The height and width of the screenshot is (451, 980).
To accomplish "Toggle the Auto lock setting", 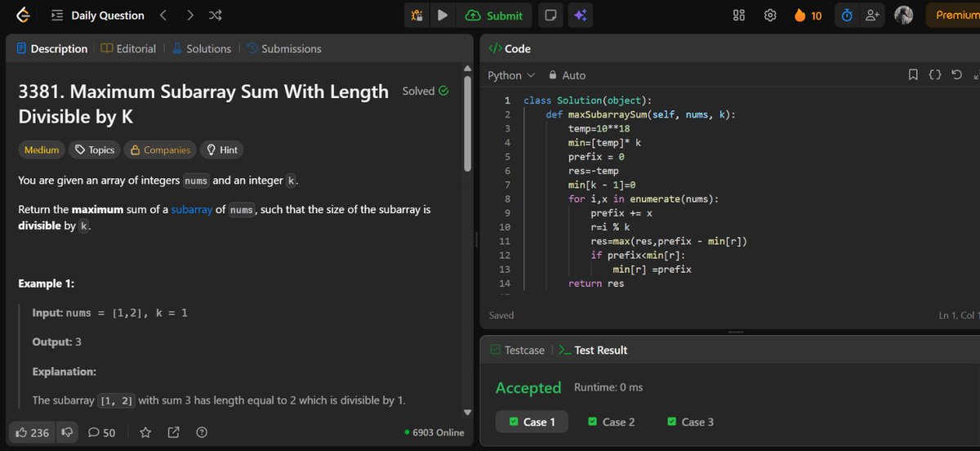I will pyautogui.click(x=567, y=75).
